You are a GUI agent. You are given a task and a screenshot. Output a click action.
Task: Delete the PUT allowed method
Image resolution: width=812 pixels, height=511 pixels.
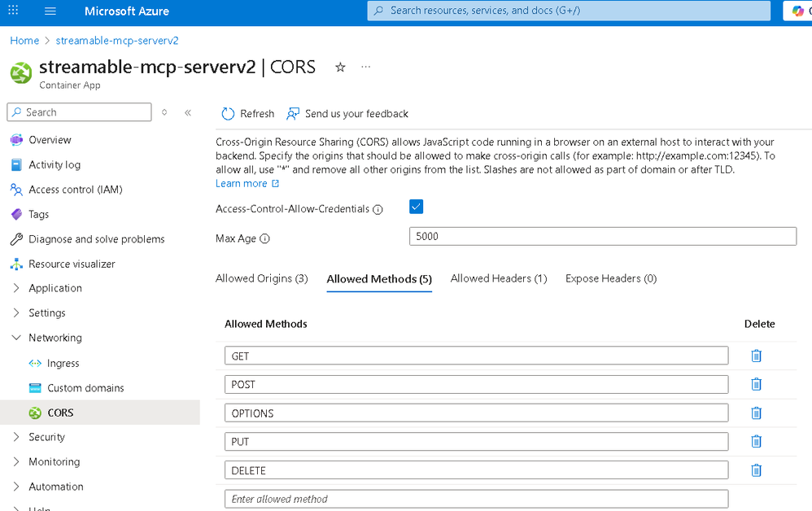pos(756,441)
